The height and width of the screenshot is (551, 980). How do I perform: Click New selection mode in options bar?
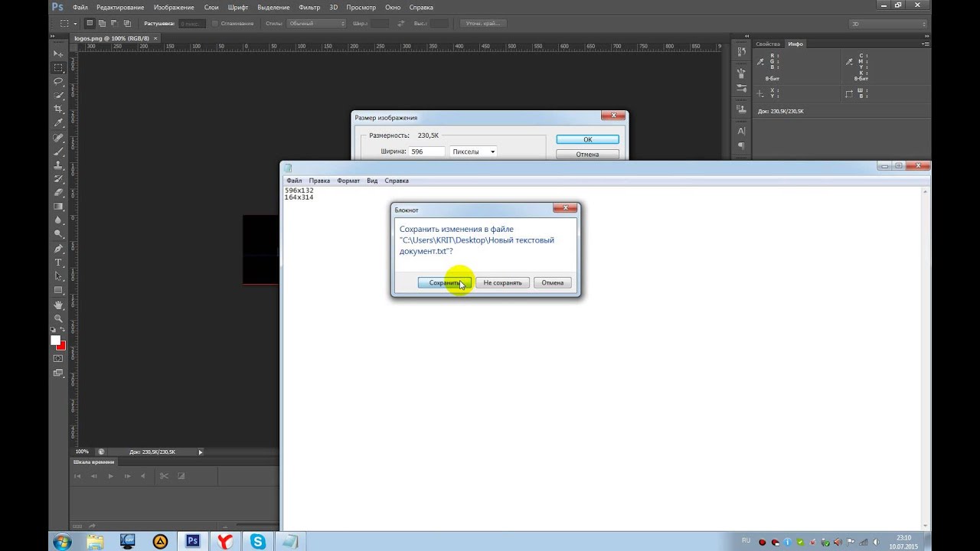click(90, 24)
